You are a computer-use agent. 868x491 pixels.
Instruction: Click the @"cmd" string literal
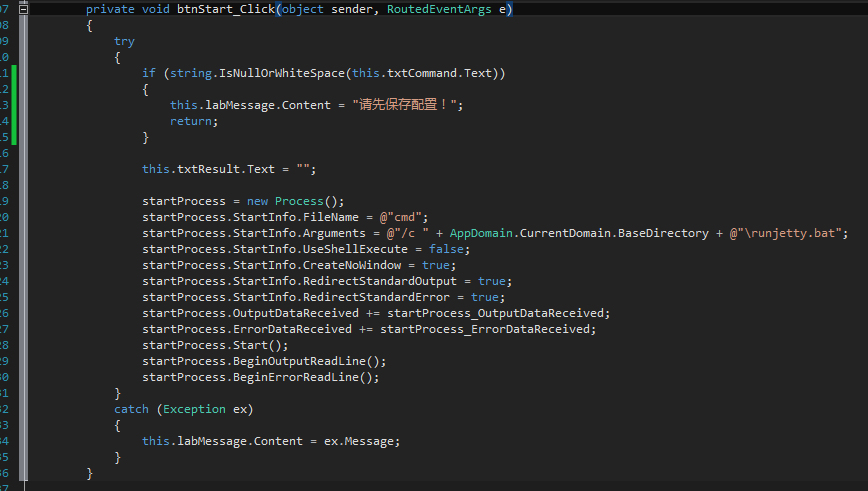click(x=400, y=218)
